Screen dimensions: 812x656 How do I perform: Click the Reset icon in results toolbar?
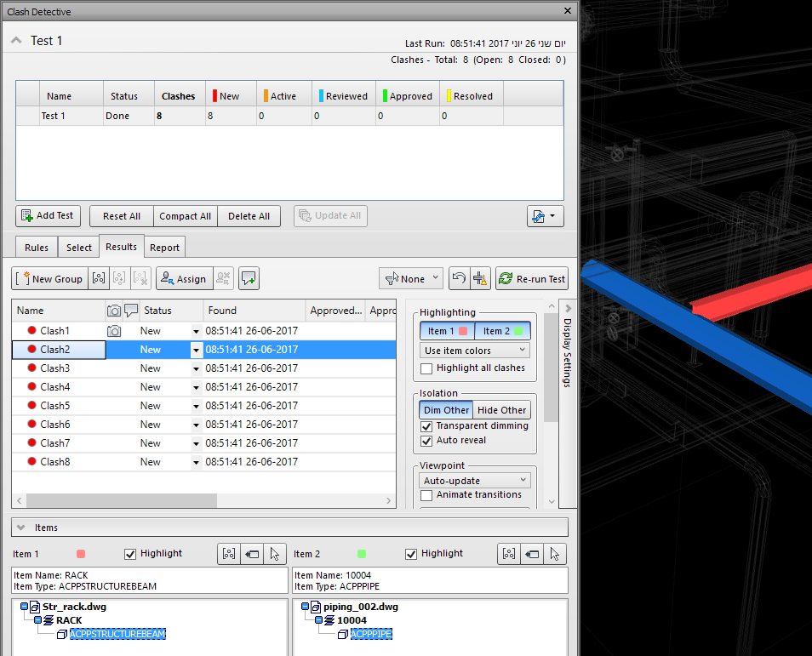[460, 278]
